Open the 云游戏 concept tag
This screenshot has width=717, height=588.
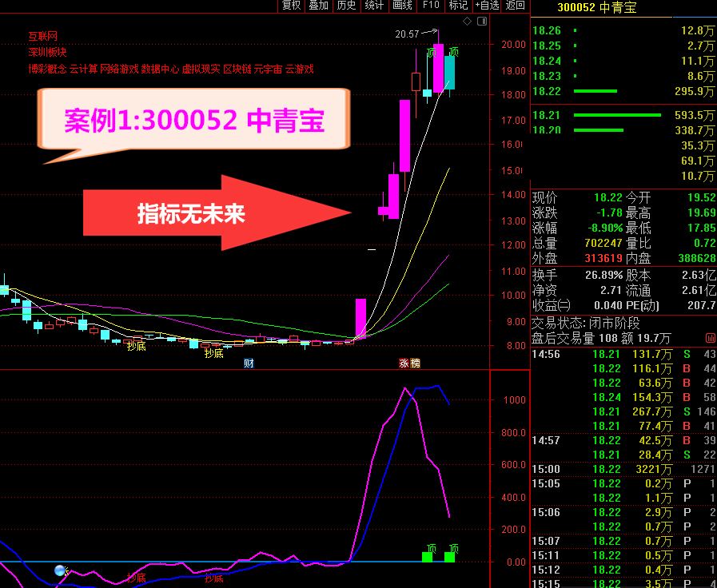(x=300, y=69)
